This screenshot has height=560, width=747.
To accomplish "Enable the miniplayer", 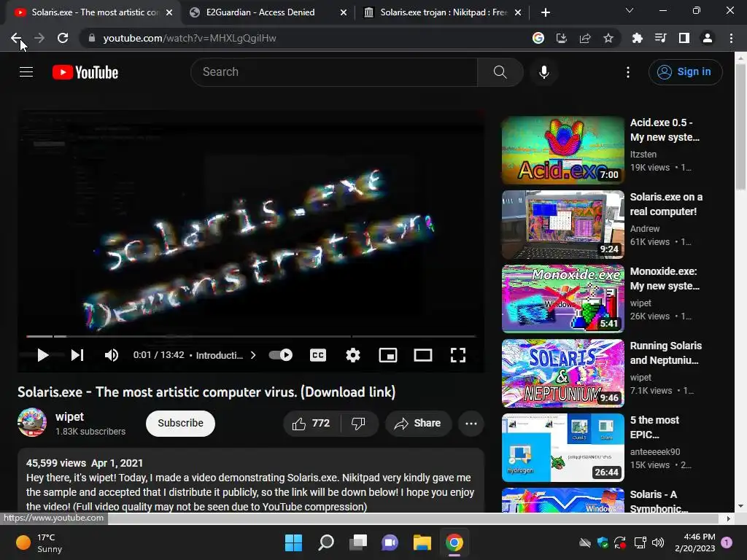I will [388, 355].
